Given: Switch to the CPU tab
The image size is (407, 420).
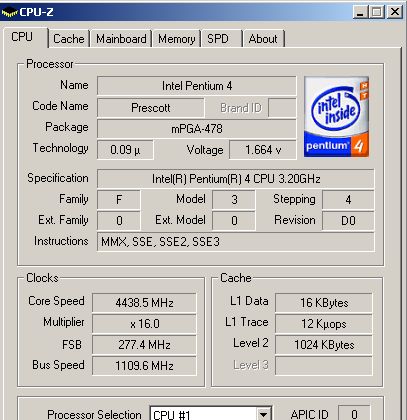Looking at the screenshot, I should click(x=26, y=37).
